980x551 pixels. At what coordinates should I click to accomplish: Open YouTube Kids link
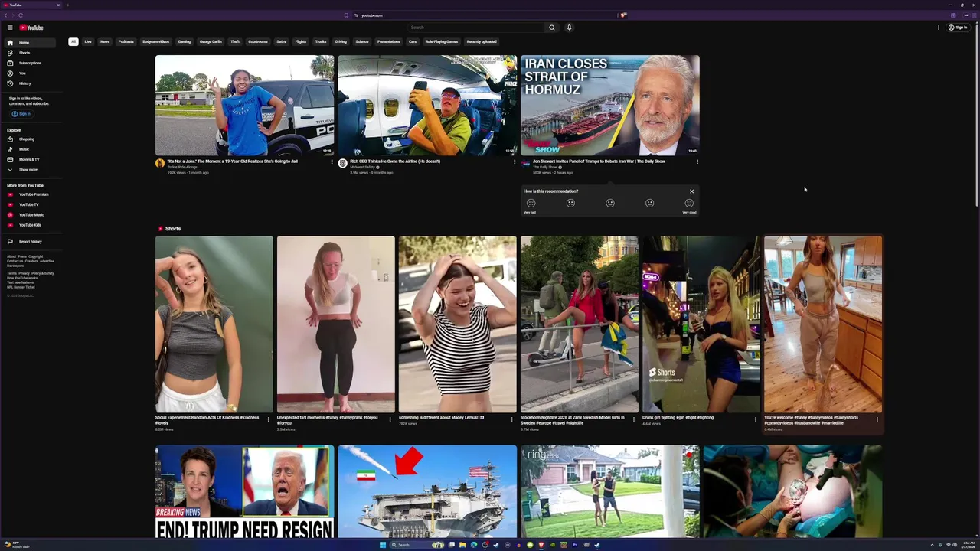click(28, 225)
